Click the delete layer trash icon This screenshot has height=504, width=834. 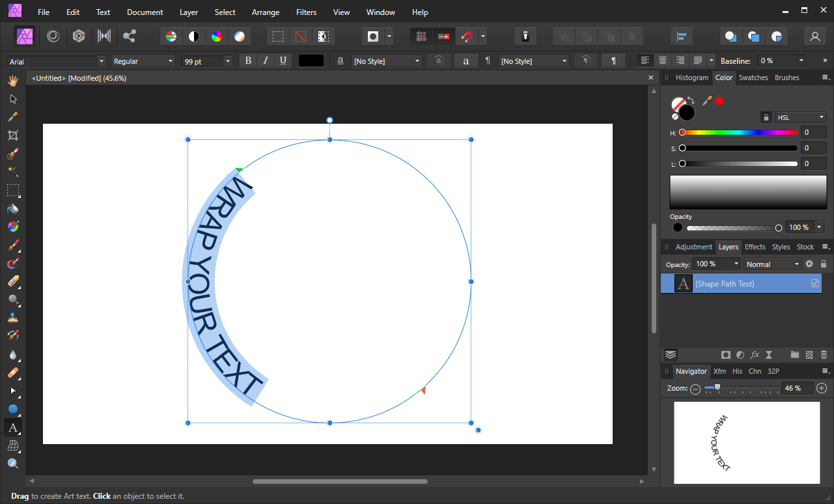[x=824, y=355]
